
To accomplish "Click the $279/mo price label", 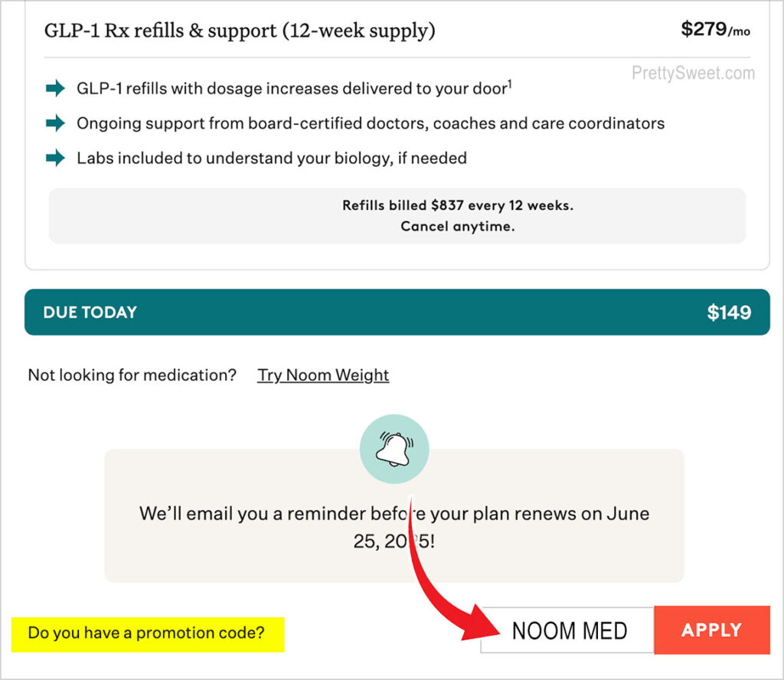I will 716,29.
